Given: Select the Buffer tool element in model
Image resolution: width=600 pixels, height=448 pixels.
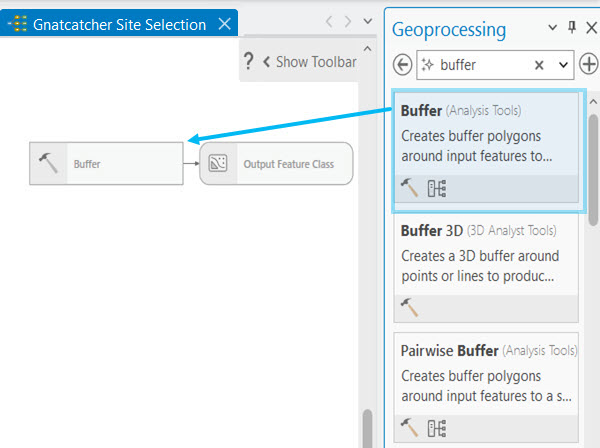Looking at the screenshot, I should tap(106, 163).
